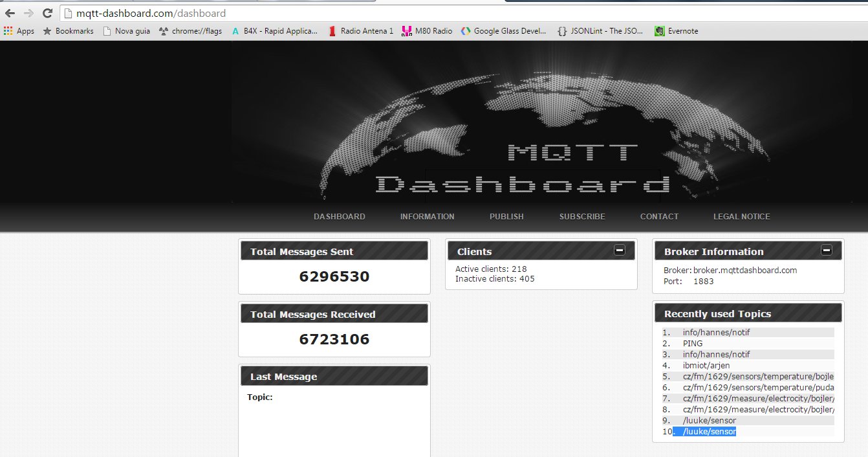Click the Topic: label in Last Message
868x457 pixels.
pos(260,397)
